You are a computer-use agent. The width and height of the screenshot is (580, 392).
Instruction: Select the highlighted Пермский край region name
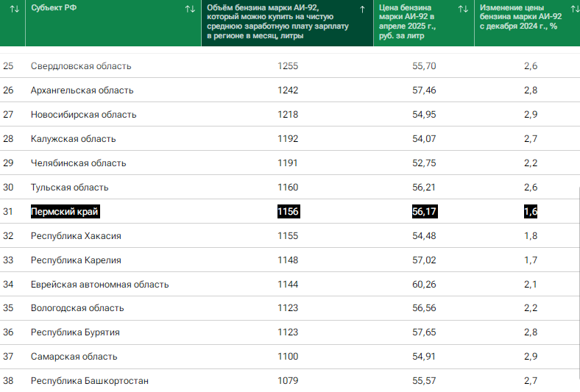point(65,212)
